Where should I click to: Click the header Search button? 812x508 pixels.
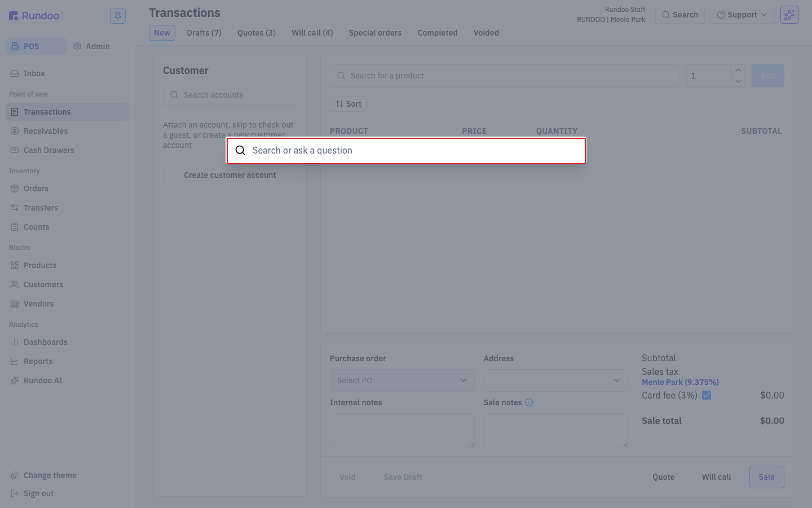(680, 15)
